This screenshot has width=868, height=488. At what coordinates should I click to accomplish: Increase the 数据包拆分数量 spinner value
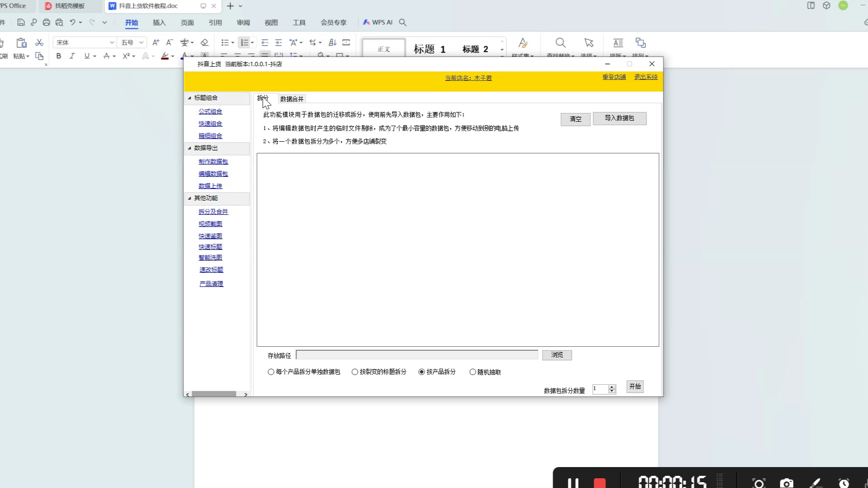pos(612,387)
